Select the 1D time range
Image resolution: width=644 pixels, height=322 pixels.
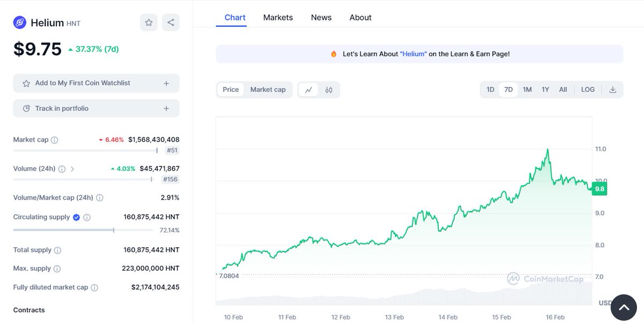pos(491,90)
